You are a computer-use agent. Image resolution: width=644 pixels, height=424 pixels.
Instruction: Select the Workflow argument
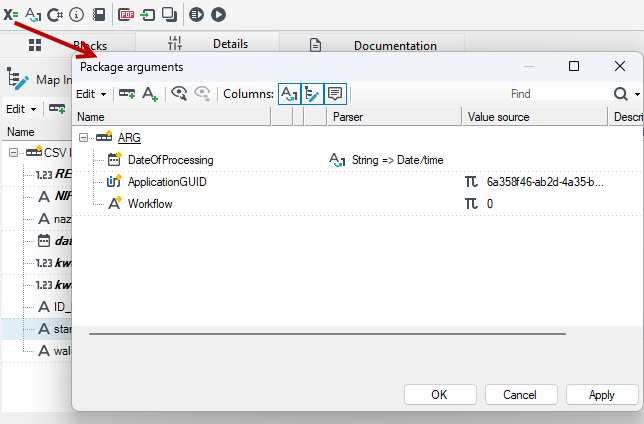tap(150, 204)
